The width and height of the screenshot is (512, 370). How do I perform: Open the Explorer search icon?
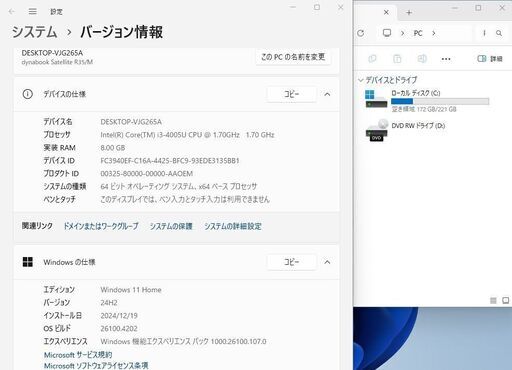(x=499, y=33)
